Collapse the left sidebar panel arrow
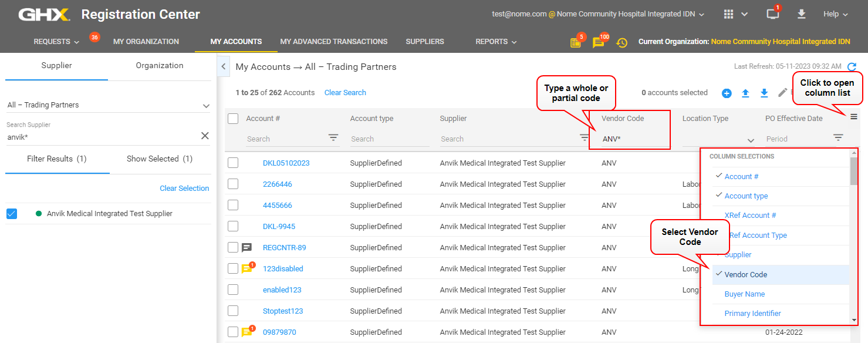The height and width of the screenshot is (343, 868). coord(223,67)
